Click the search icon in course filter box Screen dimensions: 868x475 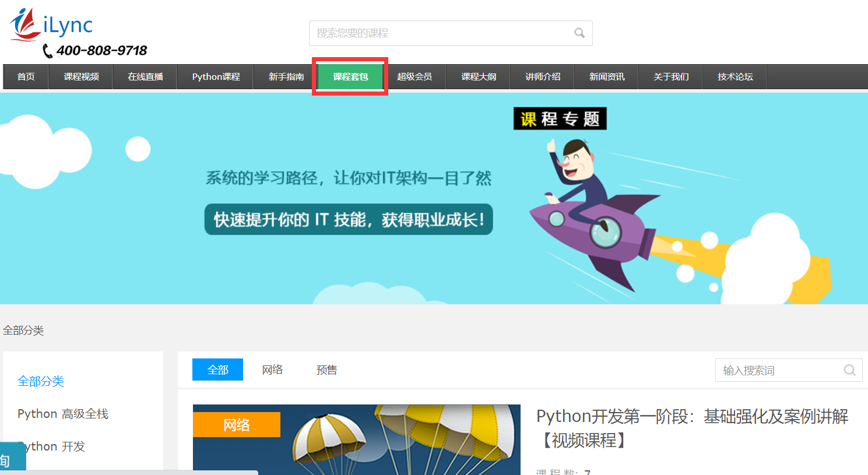pos(849,370)
